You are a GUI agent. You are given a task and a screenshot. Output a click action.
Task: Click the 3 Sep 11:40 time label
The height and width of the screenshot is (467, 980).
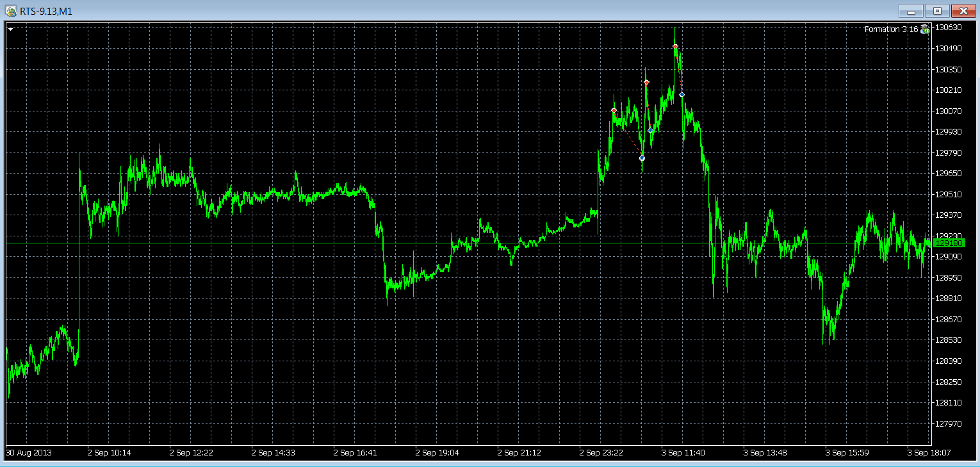coord(683,452)
